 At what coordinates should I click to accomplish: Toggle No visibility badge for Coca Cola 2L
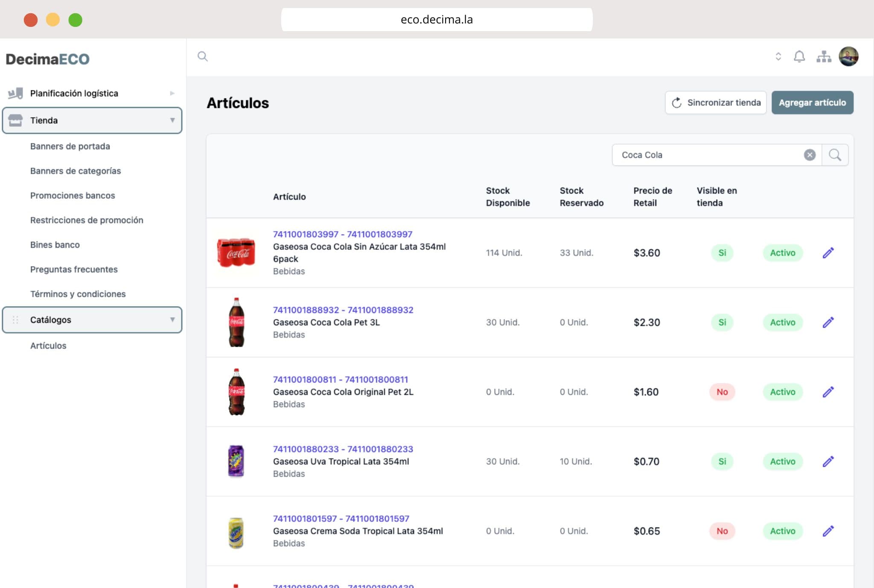coord(722,392)
